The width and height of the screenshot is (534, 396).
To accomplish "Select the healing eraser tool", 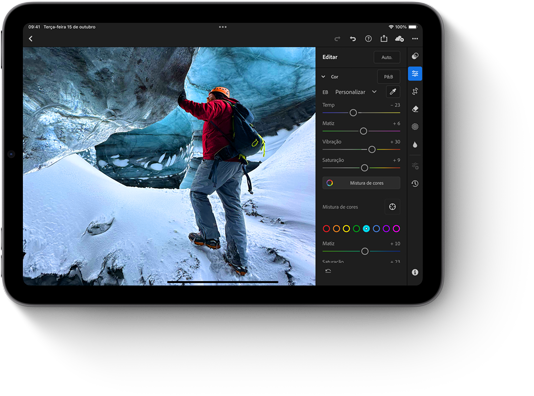I will point(415,109).
